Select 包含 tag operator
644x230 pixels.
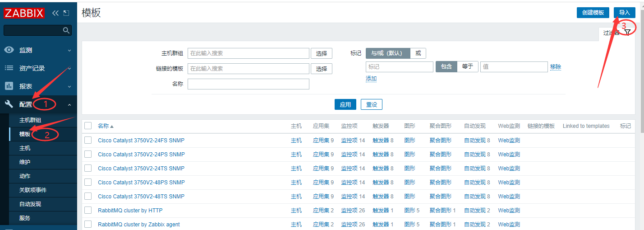tap(446, 67)
